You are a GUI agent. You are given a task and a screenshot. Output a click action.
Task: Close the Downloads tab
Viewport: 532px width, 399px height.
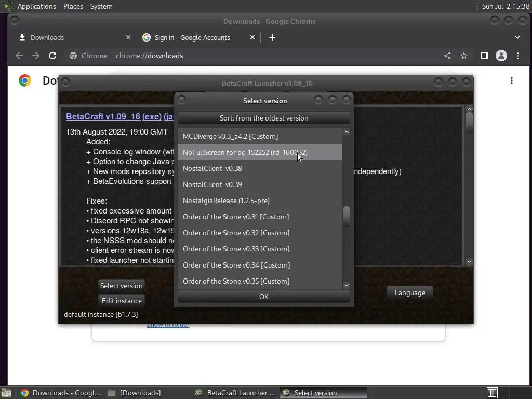coord(128,37)
